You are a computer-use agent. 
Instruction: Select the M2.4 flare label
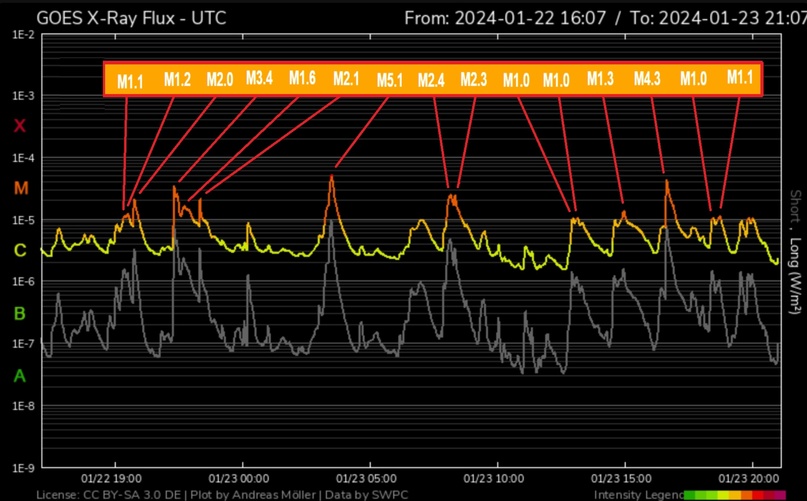[431, 80]
